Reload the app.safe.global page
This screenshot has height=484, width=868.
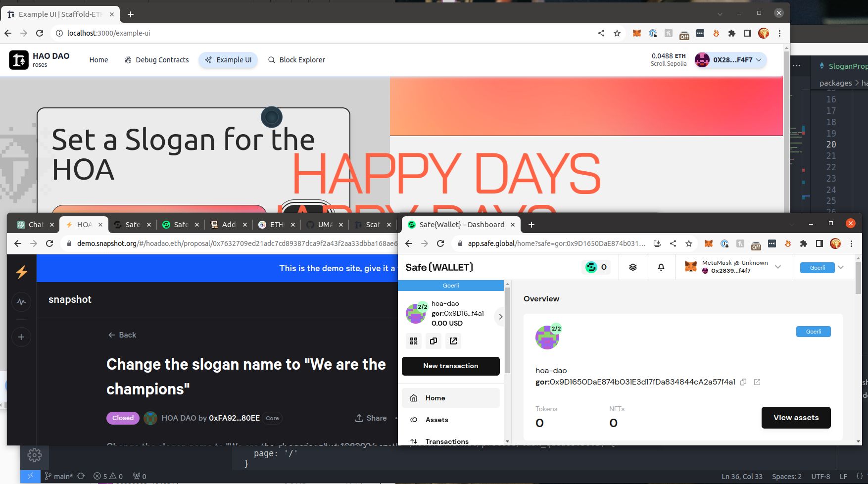coord(440,243)
